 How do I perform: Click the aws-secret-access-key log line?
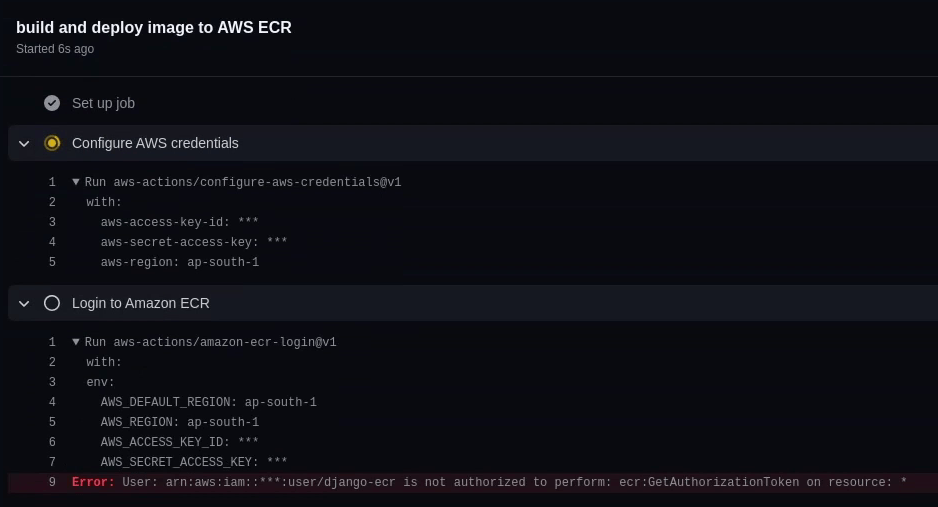[x=194, y=242]
